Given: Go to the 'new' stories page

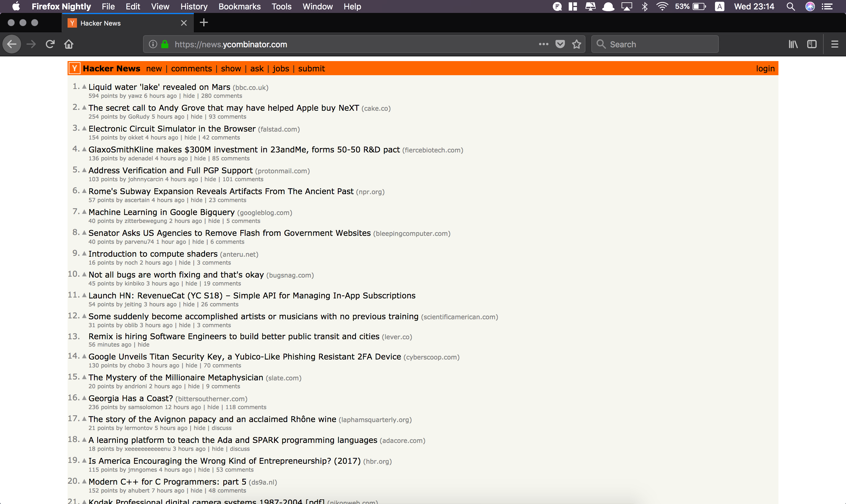Looking at the screenshot, I should tap(154, 69).
